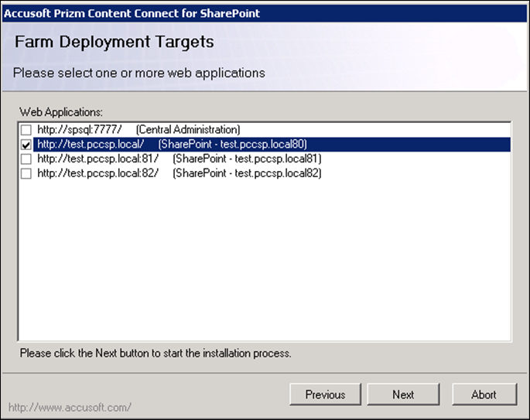Check the http://spsql:7777/ checkbox

coord(26,130)
